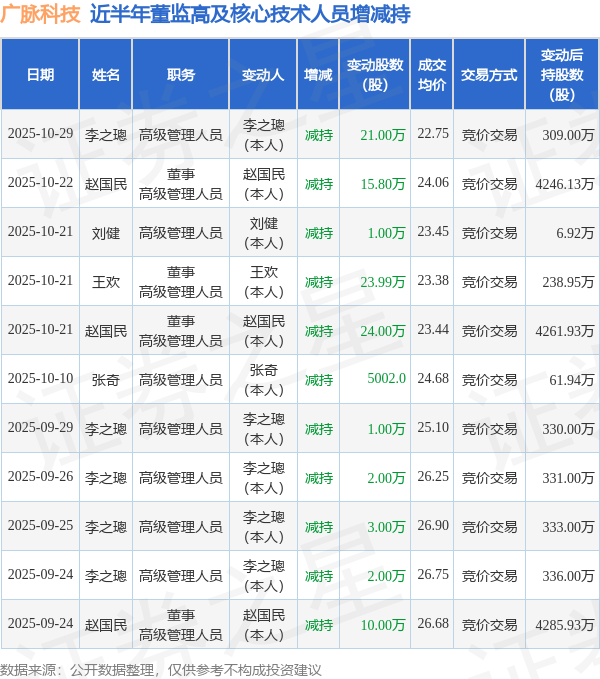Click the share change value 3.00万
Screen dimensions: 600x679
point(386,527)
